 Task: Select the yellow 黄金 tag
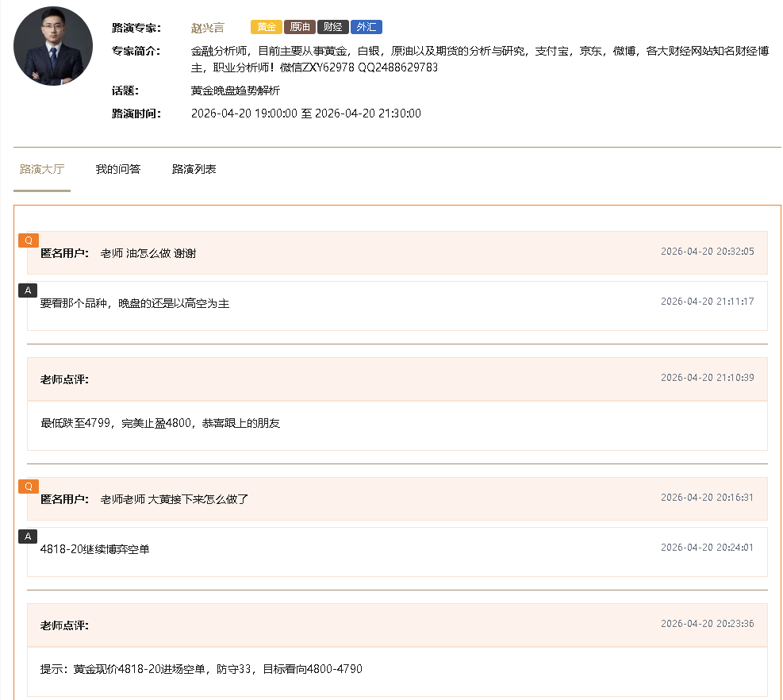click(267, 27)
